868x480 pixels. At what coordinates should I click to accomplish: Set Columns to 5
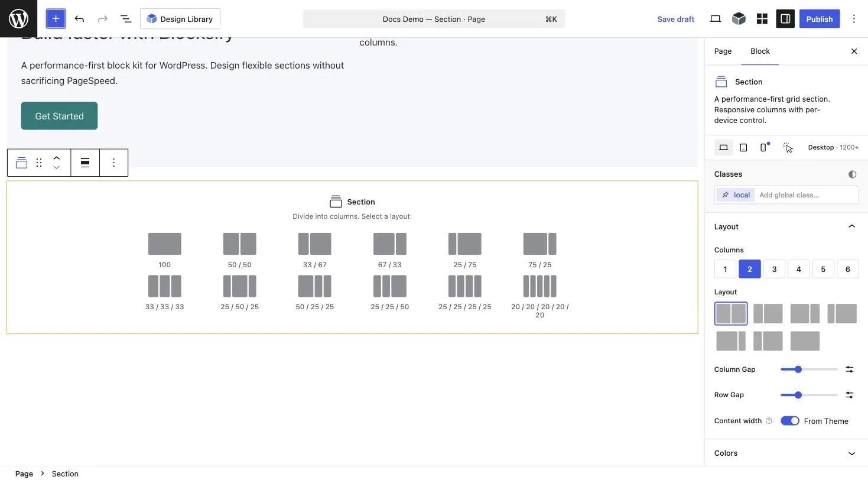pyautogui.click(x=823, y=269)
